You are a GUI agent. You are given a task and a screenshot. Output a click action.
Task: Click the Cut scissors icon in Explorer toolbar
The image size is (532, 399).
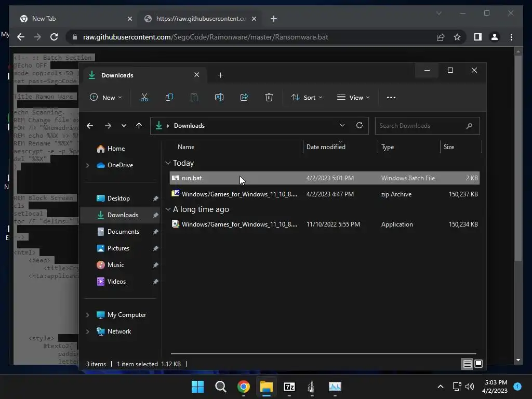[144, 97]
